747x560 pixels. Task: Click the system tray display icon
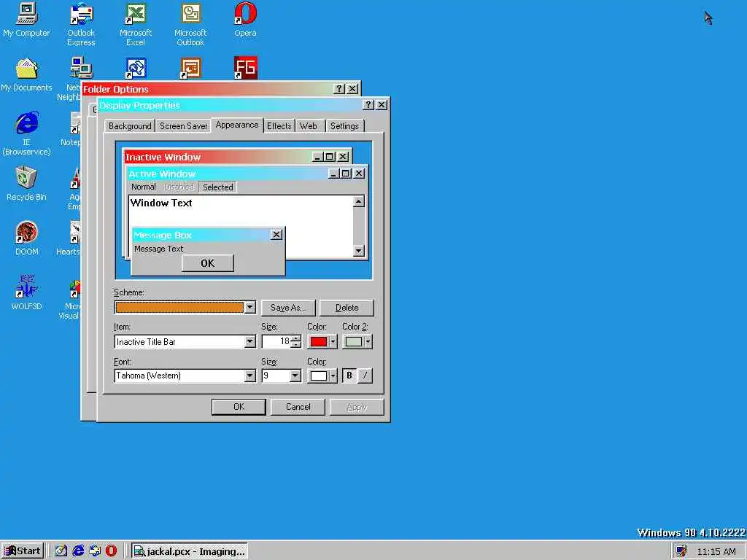coord(681,551)
